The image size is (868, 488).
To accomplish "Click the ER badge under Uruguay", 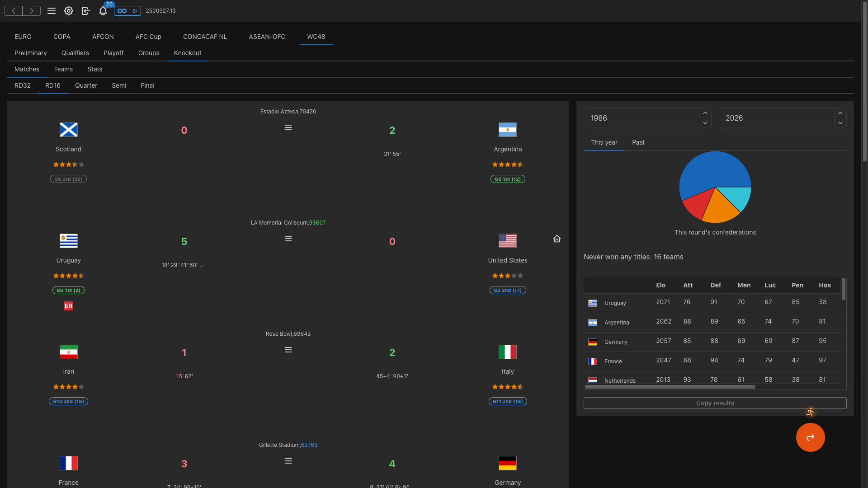I will pos(68,306).
